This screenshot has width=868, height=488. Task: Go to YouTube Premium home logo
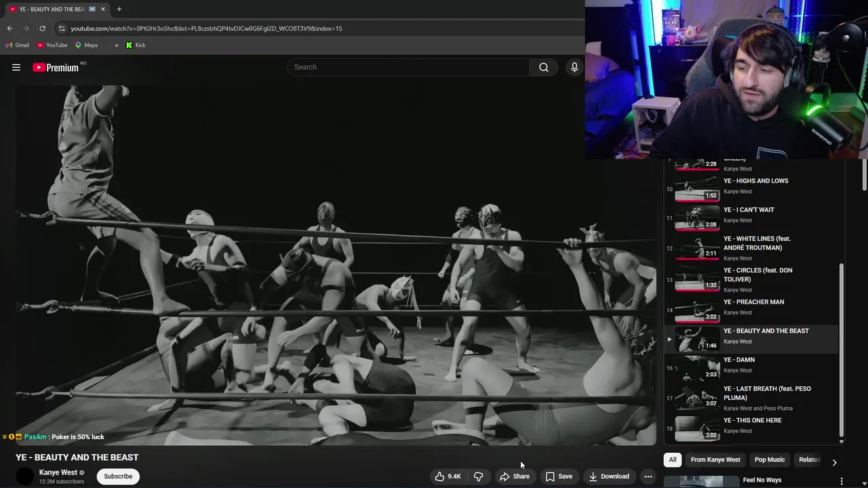click(x=56, y=67)
